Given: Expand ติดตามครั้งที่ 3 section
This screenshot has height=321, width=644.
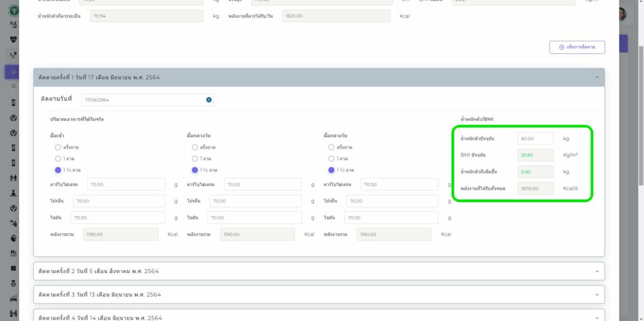Looking at the screenshot, I should (x=319, y=295).
